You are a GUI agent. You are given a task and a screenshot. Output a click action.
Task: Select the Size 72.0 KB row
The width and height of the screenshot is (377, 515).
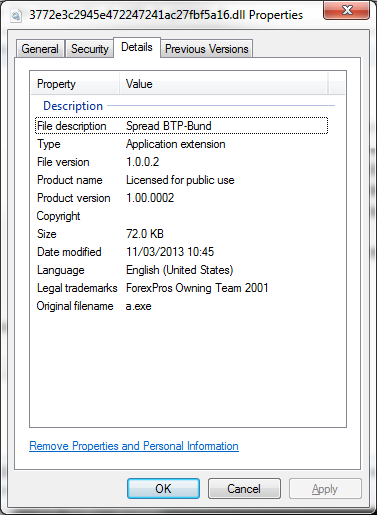click(x=181, y=234)
